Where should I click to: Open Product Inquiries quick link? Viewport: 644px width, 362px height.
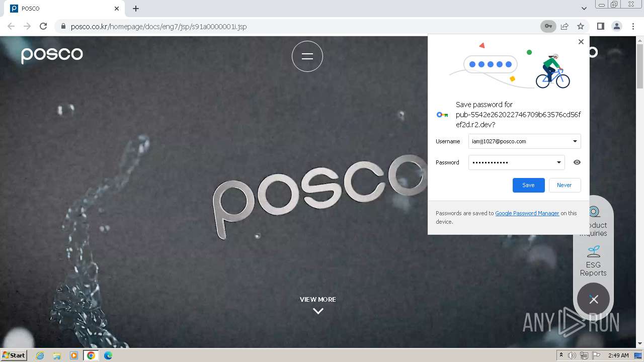point(594,221)
